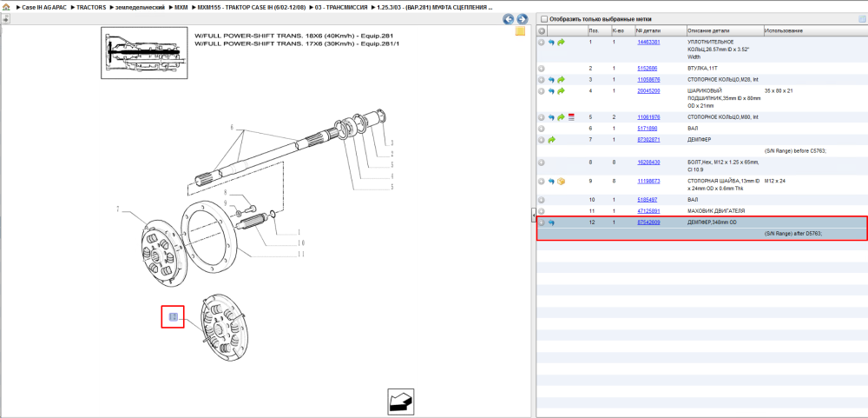This screenshot has height=418, width=868.
Task: Select 'ДЕМПФЕР,348mm OD' description text
Action: [x=712, y=222]
